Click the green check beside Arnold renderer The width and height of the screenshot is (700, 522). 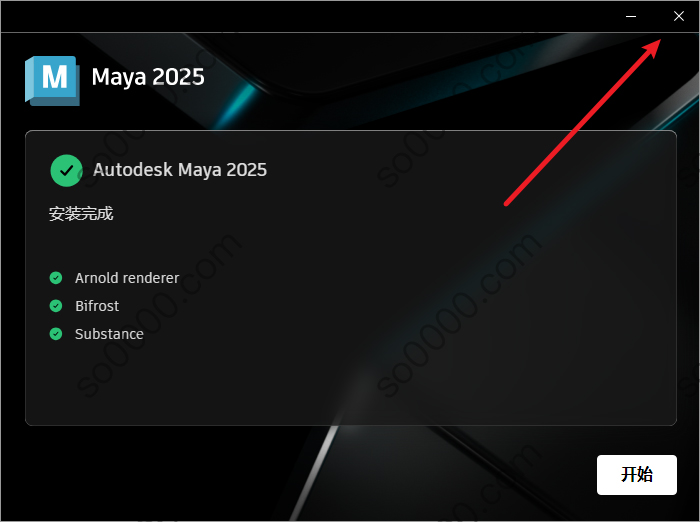click(56, 278)
